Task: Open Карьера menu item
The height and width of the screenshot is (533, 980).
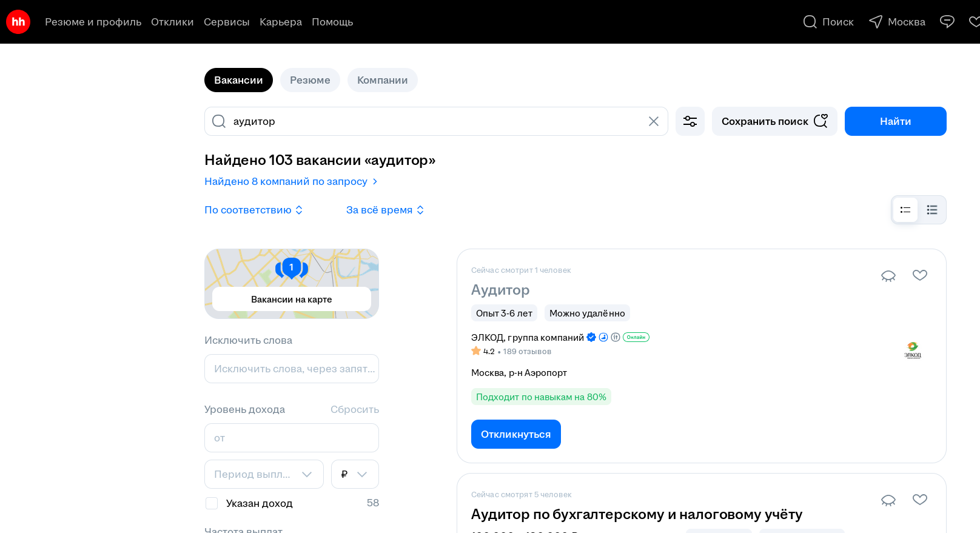Action: click(x=281, y=22)
